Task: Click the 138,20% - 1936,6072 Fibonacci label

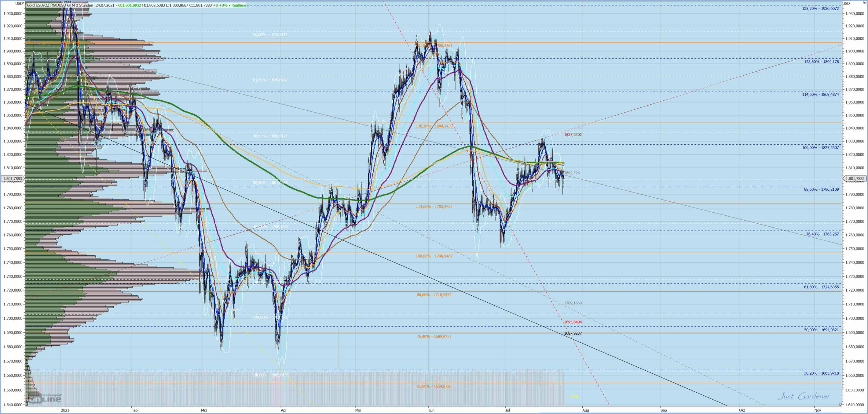Action: (x=820, y=9)
